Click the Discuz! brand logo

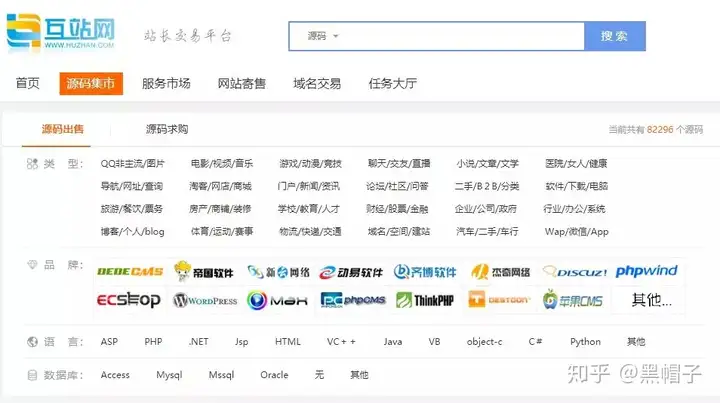[x=574, y=272]
